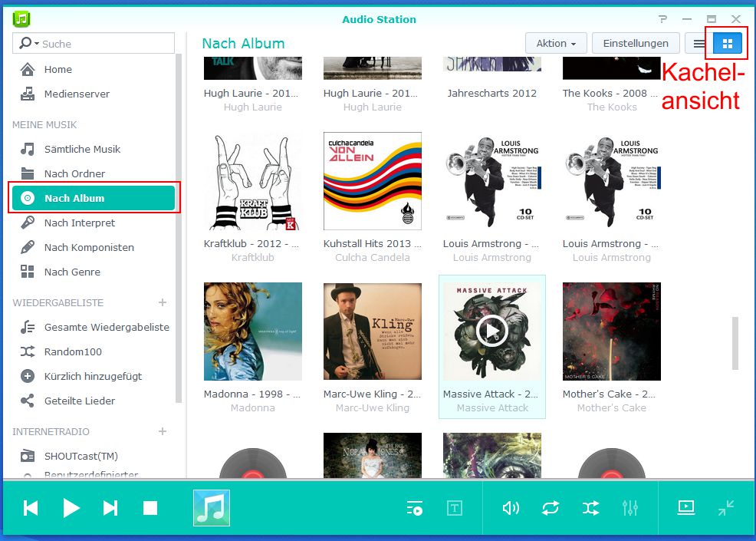
Task: Start playback with the play button
Action: pyautogui.click(x=71, y=508)
